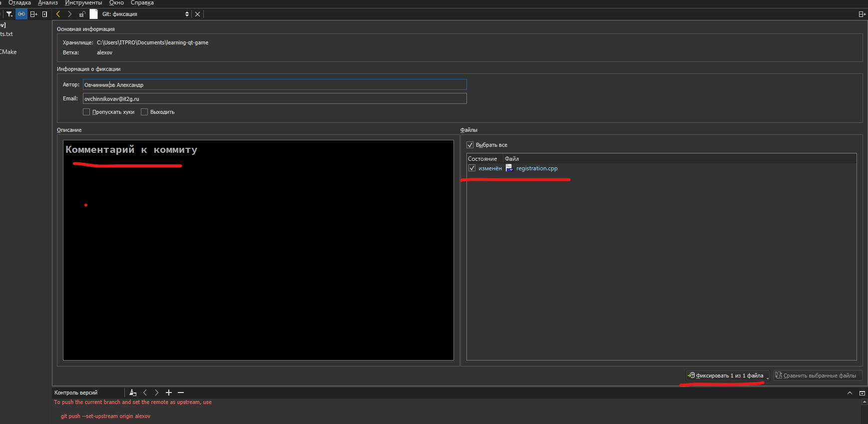The height and width of the screenshot is (424, 868).
Task: Open the 'Отладка' menu
Action: click(x=19, y=3)
